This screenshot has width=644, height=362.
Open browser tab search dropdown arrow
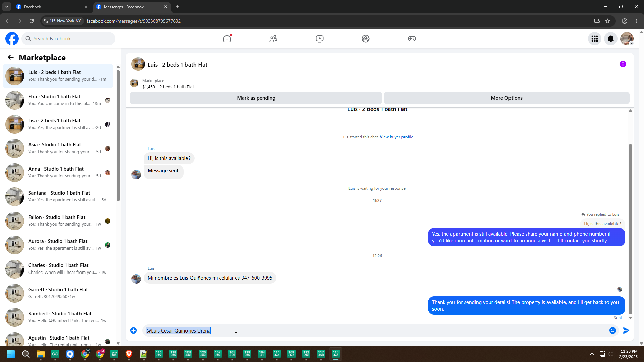coord(6,7)
